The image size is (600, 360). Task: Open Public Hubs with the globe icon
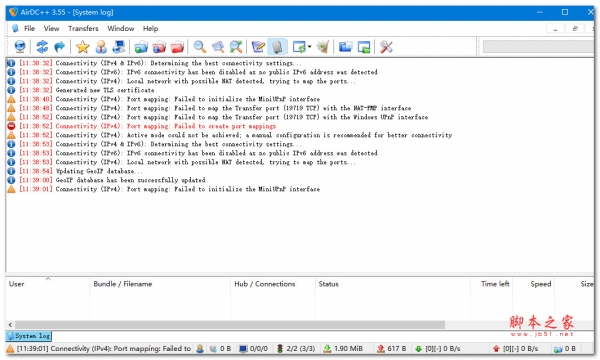[x=20, y=47]
